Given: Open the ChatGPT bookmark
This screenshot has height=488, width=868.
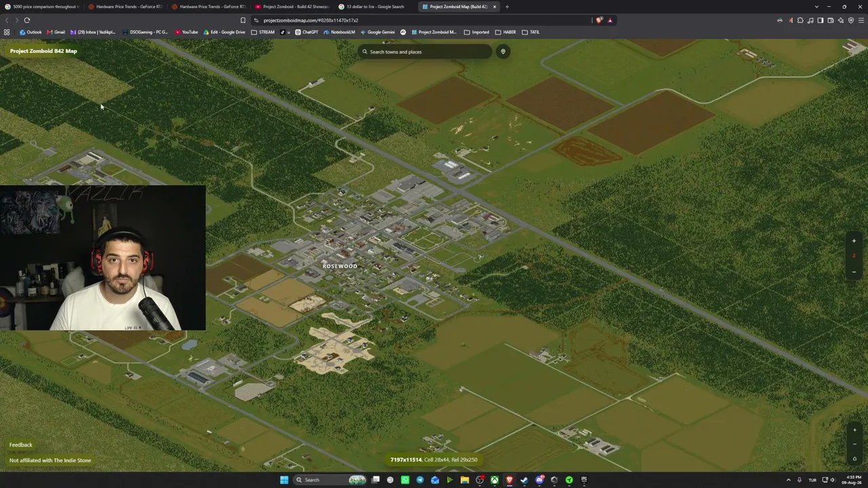Looking at the screenshot, I should pyautogui.click(x=307, y=32).
